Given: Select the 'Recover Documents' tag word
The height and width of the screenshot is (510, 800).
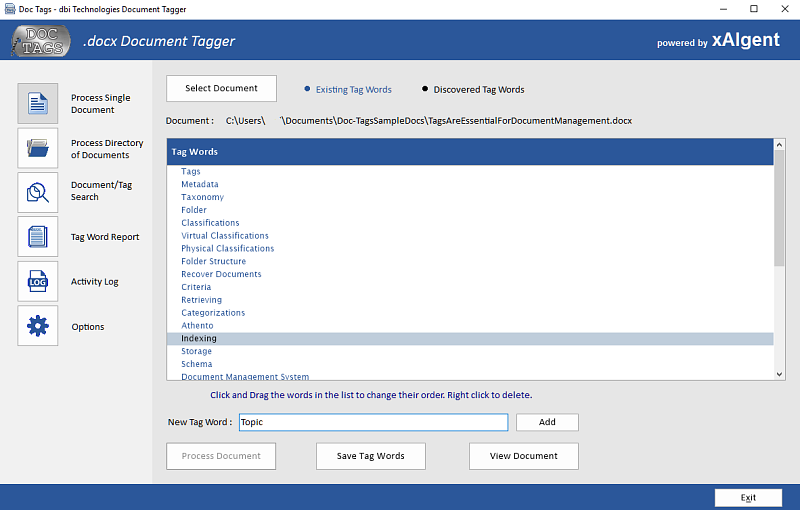Looking at the screenshot, I should (221, 274).
